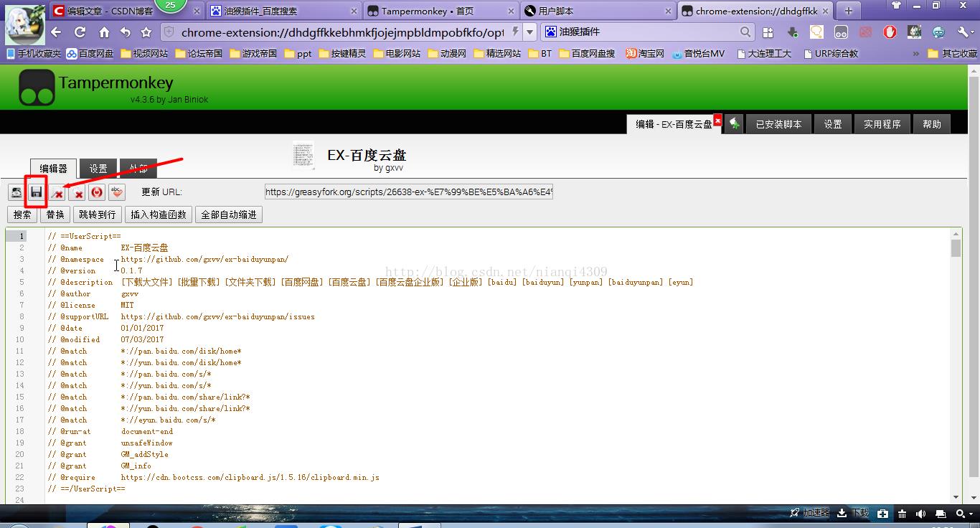Open 百度网盘 bookmark
Image resolution: width=980 pixels, height=528 pixels.
pyautogui.click(x=90, y=54)
